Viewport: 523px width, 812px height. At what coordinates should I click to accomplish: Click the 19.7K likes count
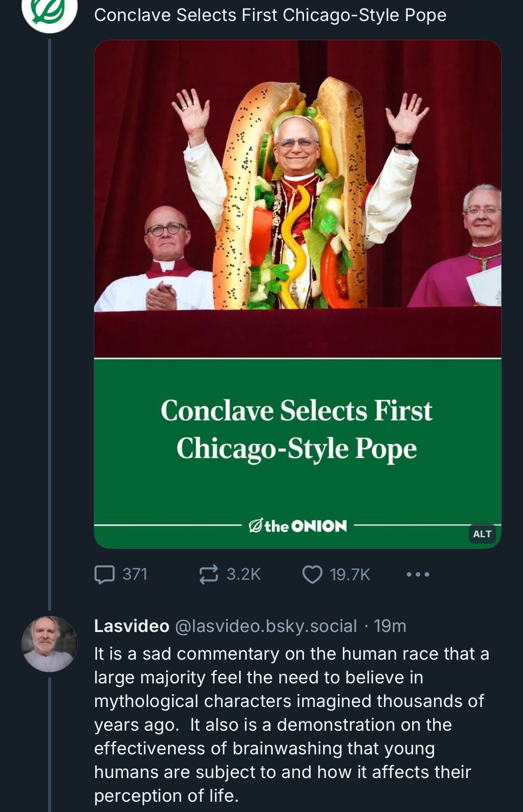click(x=350, y=574)
